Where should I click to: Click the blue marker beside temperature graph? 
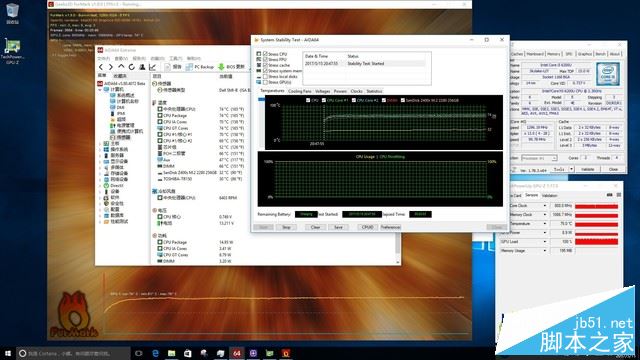tap(261, 99)
